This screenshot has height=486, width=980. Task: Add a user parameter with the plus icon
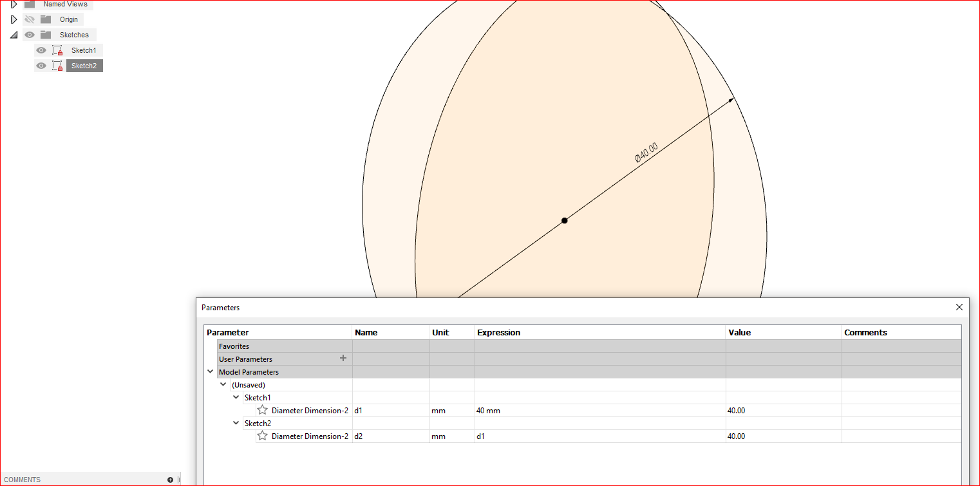pyautogui.click(x=343, y=358)
